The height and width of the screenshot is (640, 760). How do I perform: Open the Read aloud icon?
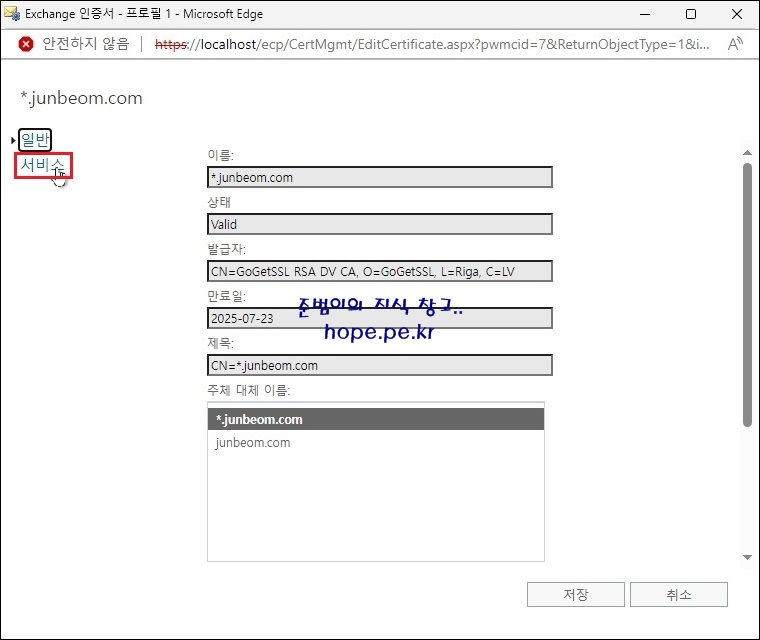click(735, 44)
